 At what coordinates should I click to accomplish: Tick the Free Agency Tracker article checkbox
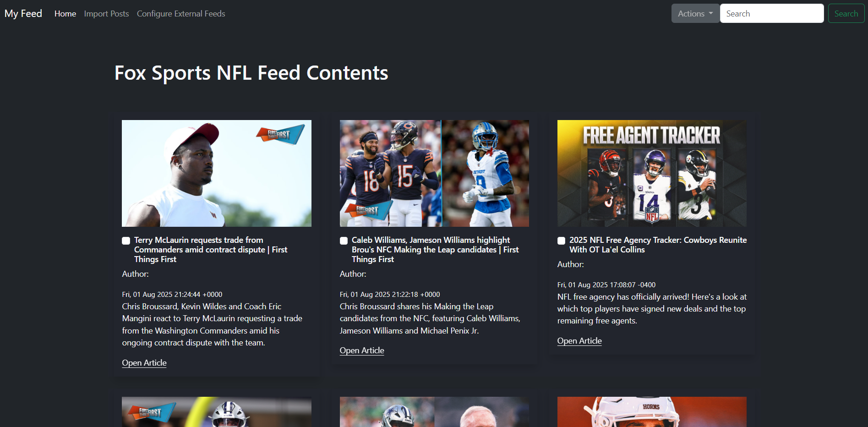tap(561, 241)
